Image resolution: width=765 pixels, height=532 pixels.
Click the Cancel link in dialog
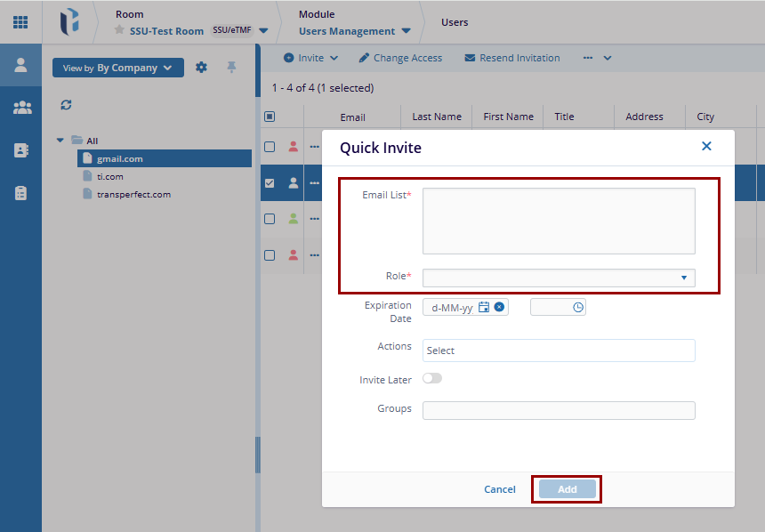(x=499, y=489)
